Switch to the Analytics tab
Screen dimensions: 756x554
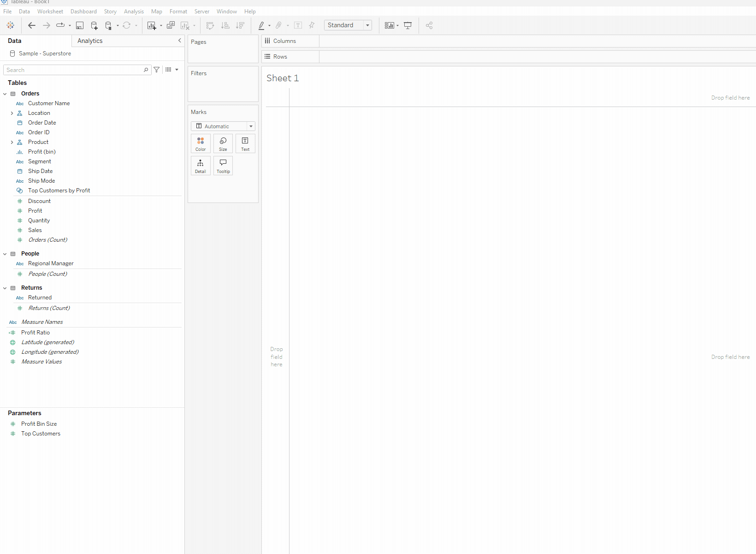click(90, 41)
